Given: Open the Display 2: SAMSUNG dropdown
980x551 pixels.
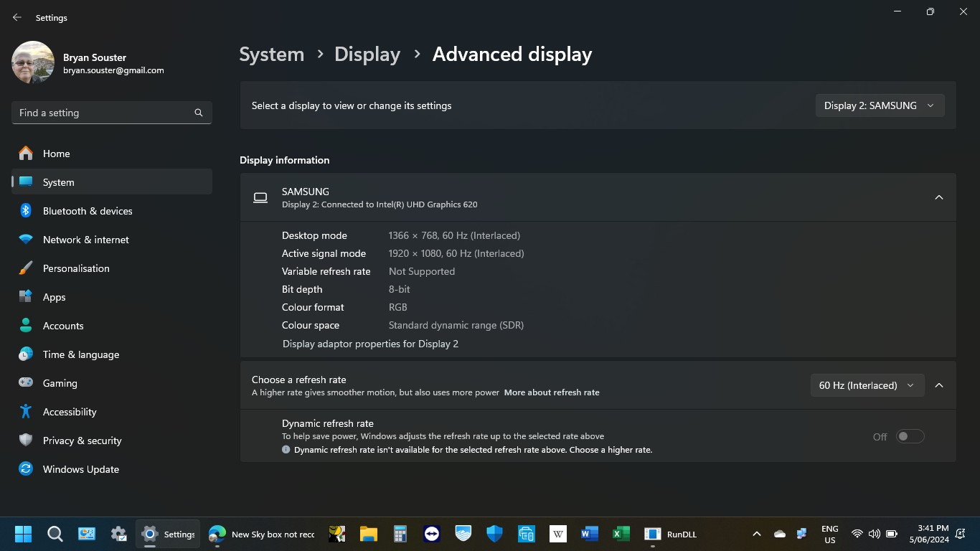Looking at the screenshot, I should [x=880, y=105].
